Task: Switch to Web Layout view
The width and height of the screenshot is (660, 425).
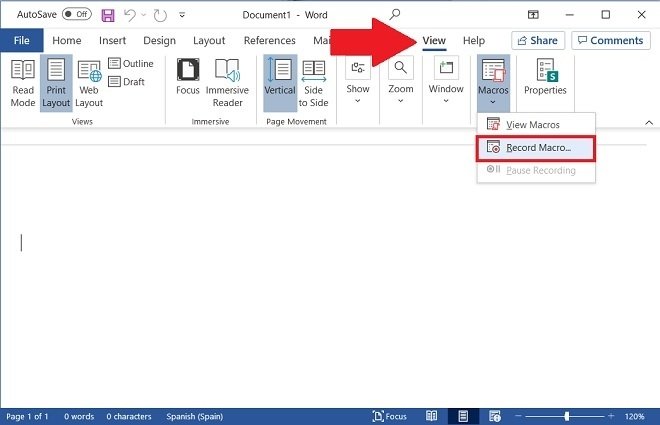Action: pyautogui.click(x=89, y=83)
